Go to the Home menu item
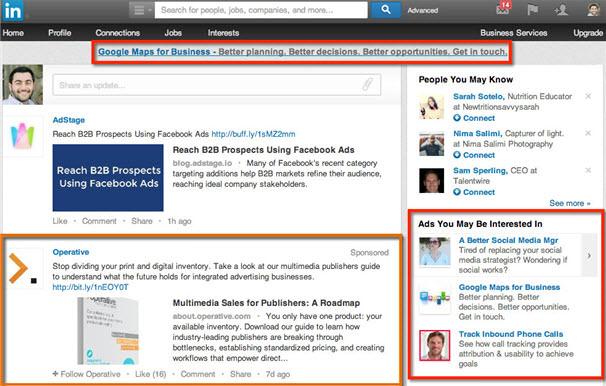This screenshot has height=386, width=606. tap(13, 33)
